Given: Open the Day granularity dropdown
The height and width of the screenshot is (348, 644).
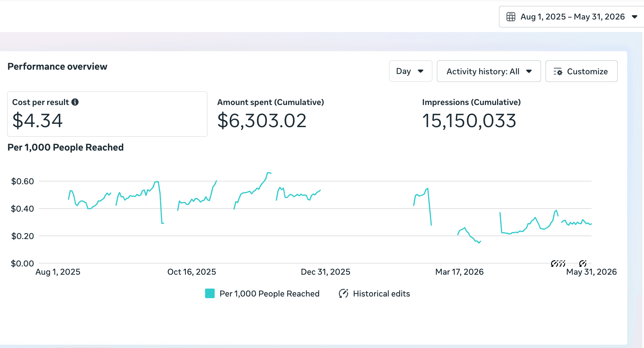Looking at the screenshot, I should [x=411, y=71].
